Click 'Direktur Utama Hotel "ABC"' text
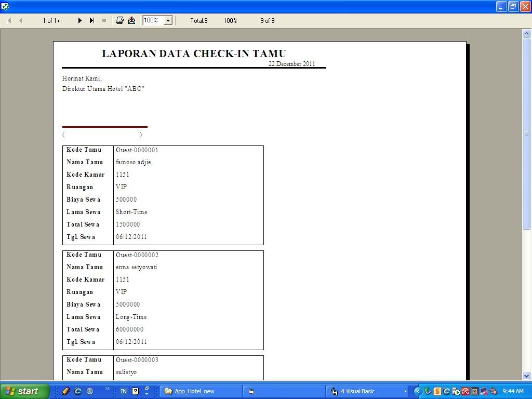 tap(103, 89)
